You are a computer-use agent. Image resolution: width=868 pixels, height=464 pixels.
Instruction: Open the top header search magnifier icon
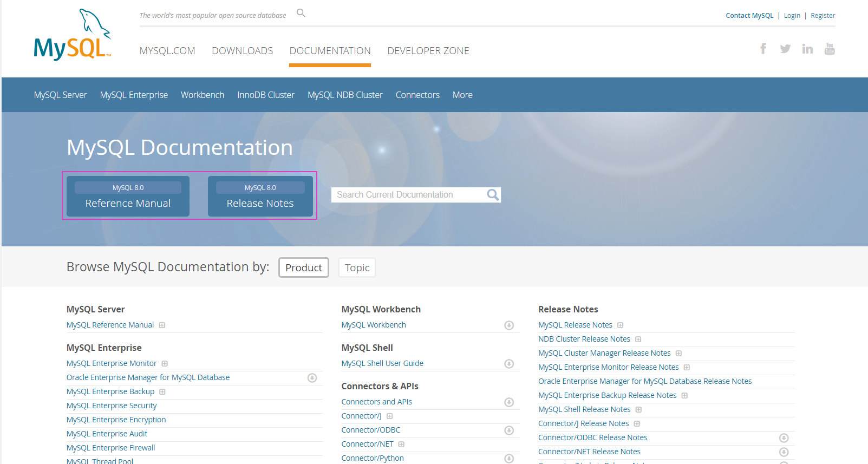tap(301, 13)
